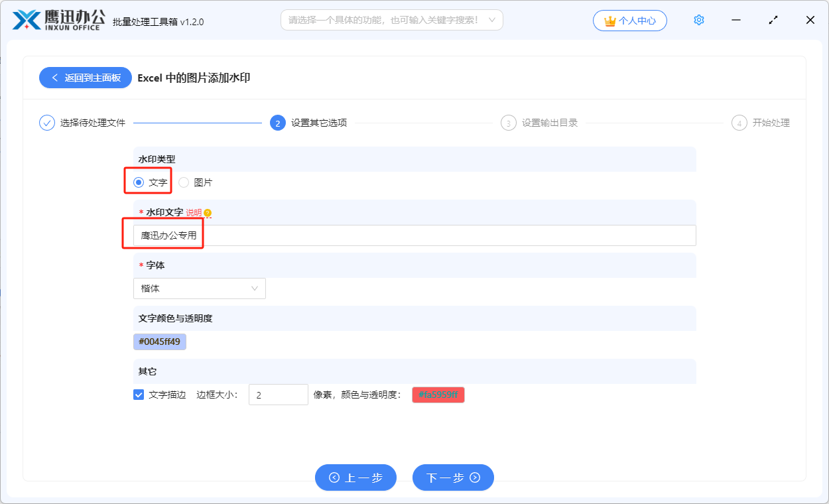Click the 边框大小 value field

279,395
